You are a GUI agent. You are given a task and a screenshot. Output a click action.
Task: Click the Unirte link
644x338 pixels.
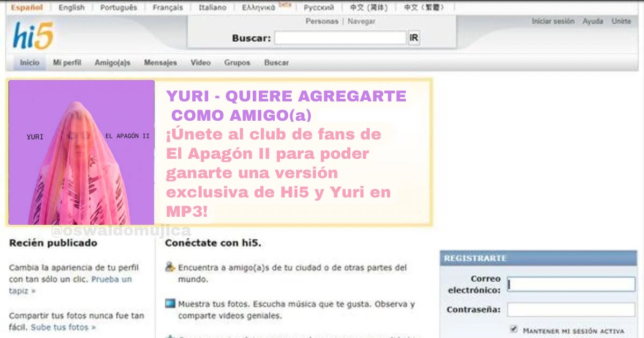point(621,21)
